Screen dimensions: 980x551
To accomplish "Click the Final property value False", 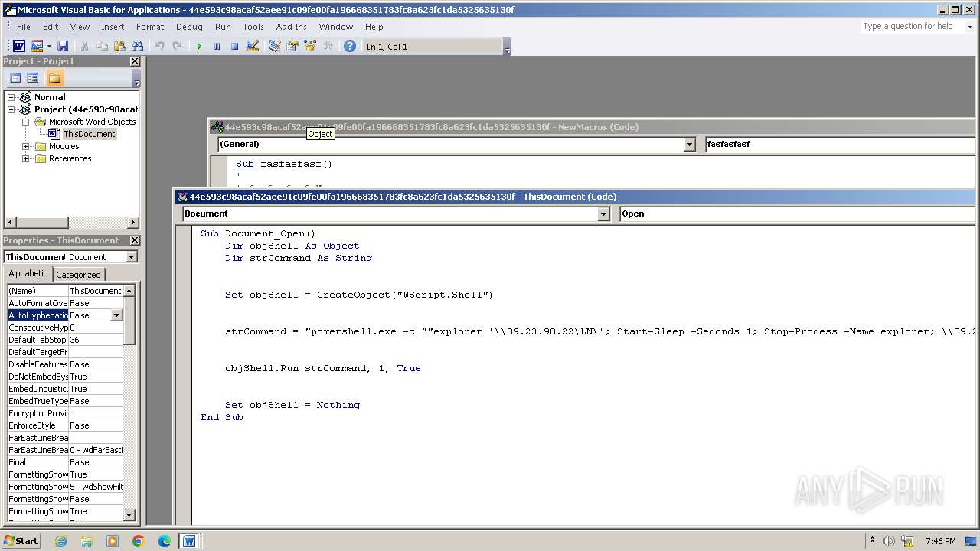I will [x=96, y=462].
